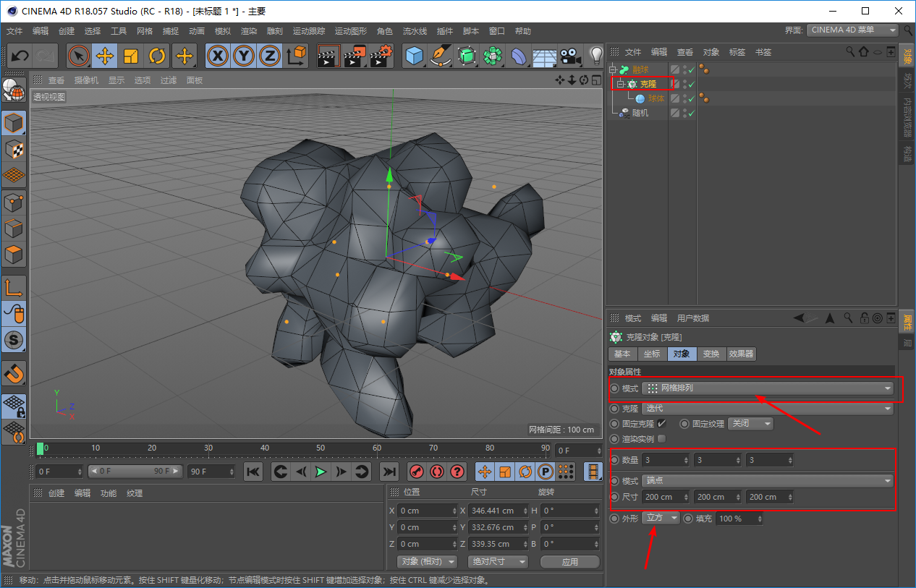The width and height of the screenshot is (916, 588).
Task: Open the 界面 layout dropdown
Action: click(853, 30)
